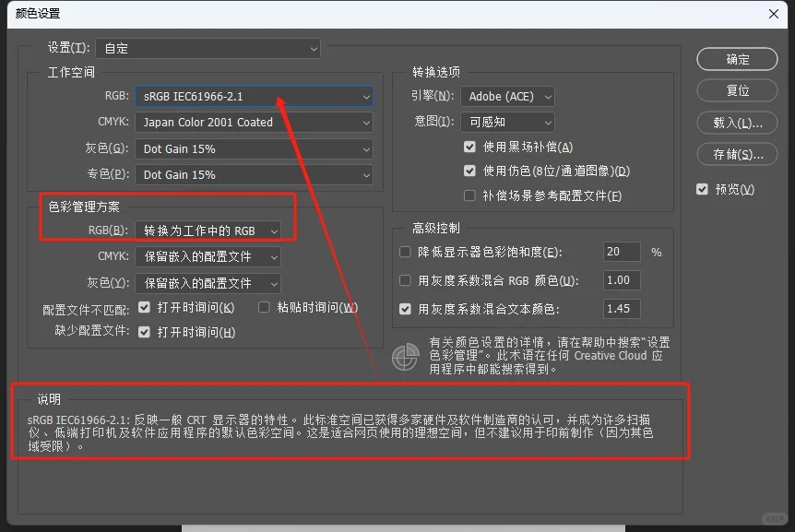Uncheck 使用仿色(8位/通道图像)
This screenshot has width=795, height=532.
tap(469, 170)
